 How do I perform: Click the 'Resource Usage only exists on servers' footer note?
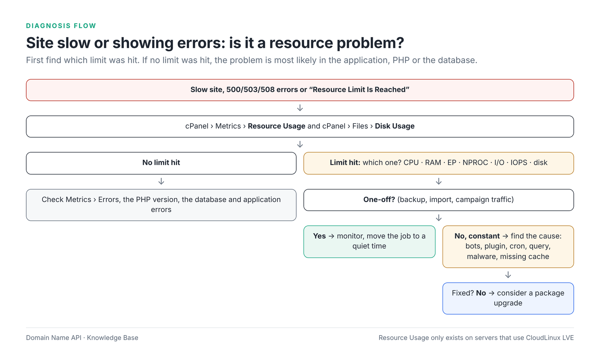point(476,338)
